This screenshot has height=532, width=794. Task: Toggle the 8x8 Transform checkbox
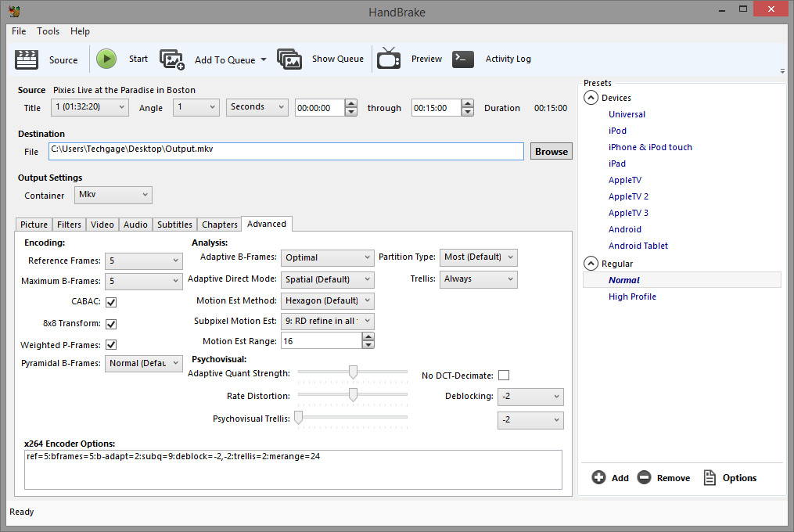coord(111,324)
